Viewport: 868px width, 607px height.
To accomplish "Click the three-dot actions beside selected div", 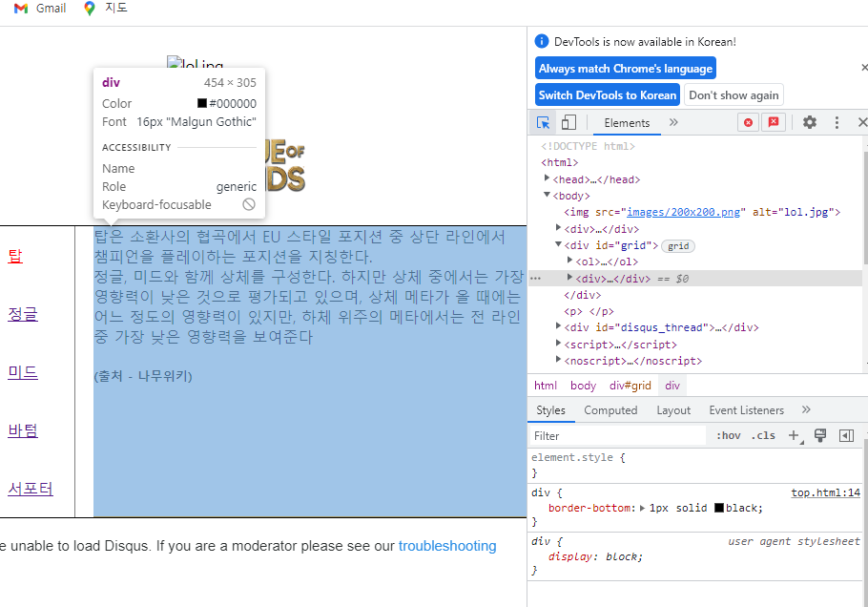I will (535, 279).
